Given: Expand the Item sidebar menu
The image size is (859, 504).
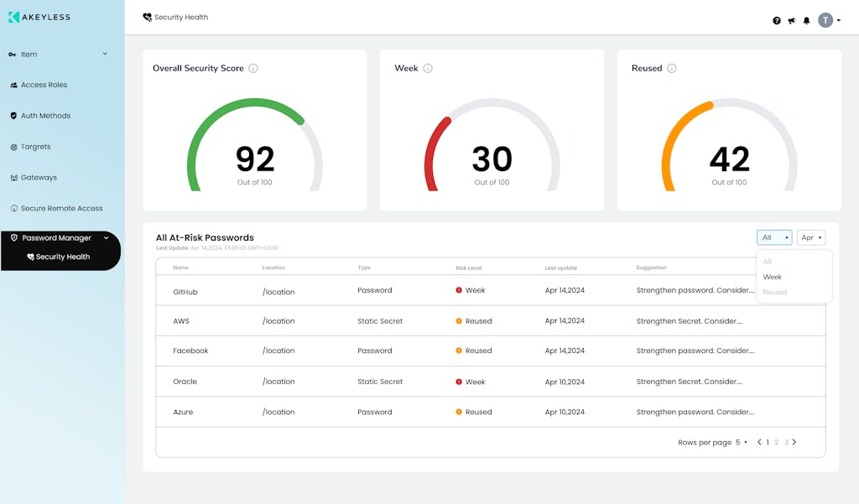Looking at the screenshot, I should [105, 55].
